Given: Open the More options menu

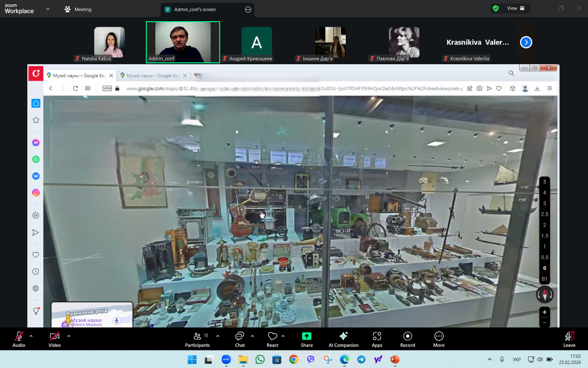Looking at the screenshot, I should point(439,339).
